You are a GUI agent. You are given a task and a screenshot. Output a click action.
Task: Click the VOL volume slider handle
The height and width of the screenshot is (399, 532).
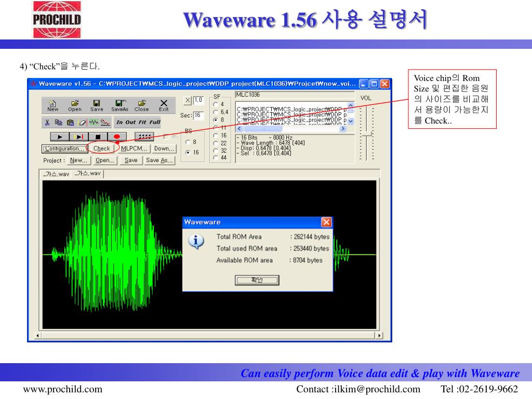[366, 134]
